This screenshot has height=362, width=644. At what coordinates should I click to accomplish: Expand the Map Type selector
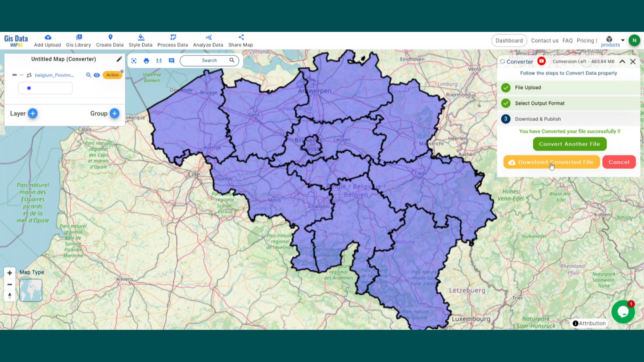(30, 290)
